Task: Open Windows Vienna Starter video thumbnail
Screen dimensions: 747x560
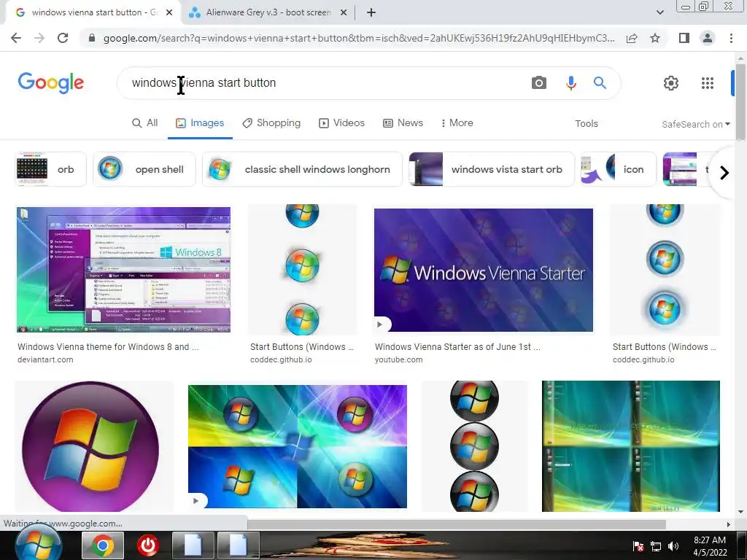Action: [484, 270]
